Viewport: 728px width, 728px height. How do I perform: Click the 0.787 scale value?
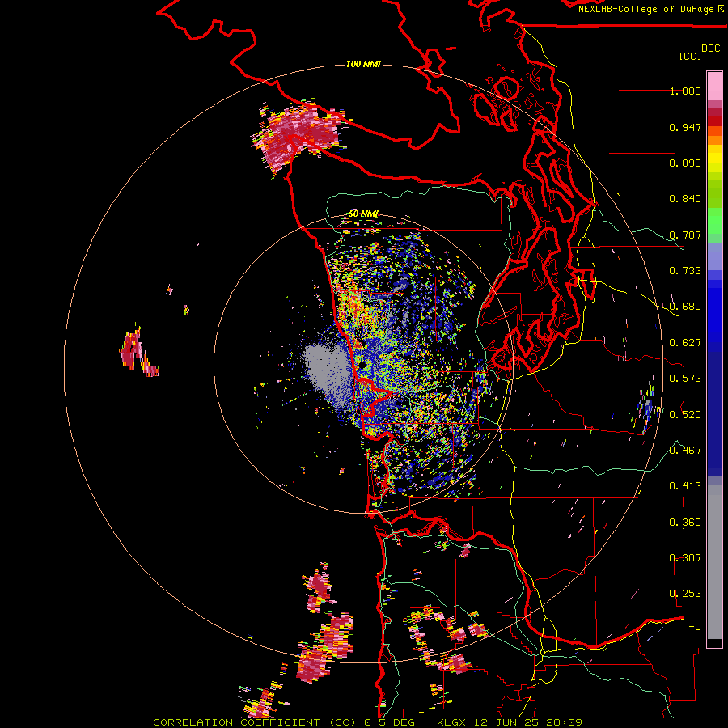coord(685,235)
